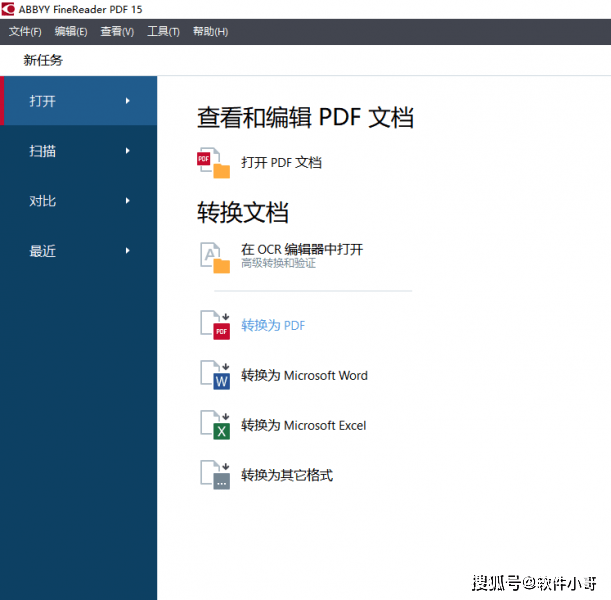Screen dimensions: 611x600
Task: Select the 对比 sidebar section
Action: click(x=79, y=201)
